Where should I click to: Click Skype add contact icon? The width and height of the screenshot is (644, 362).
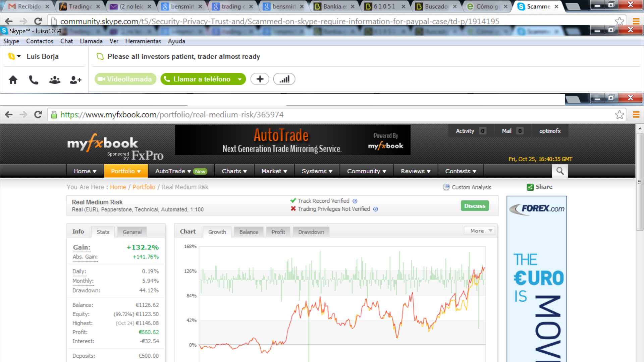[x=75, y=80]
